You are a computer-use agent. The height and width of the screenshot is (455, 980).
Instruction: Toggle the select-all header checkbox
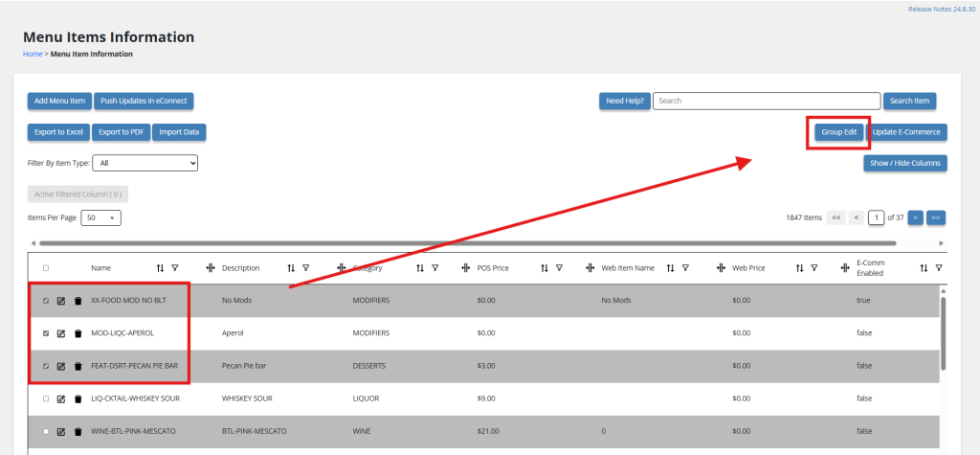(46, 268)
